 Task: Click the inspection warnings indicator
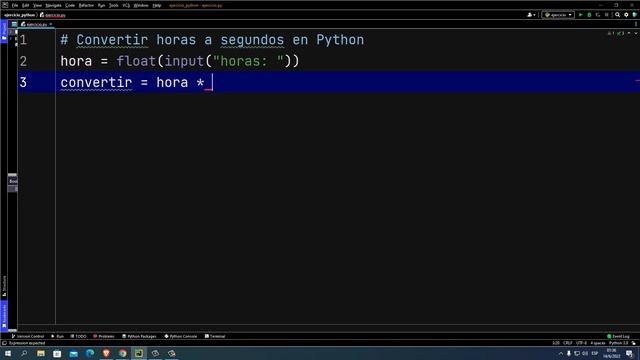(x=616, y=33)
